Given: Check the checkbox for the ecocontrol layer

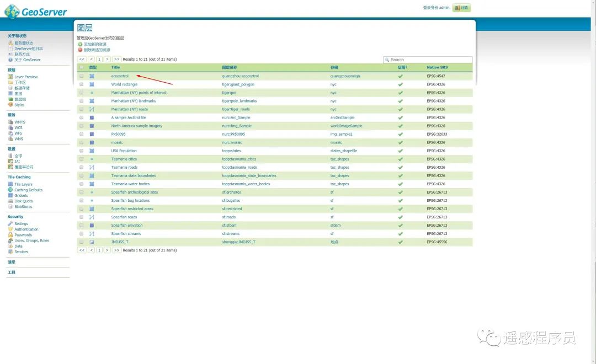Looking at the screenshot, I should pos(80,76).
